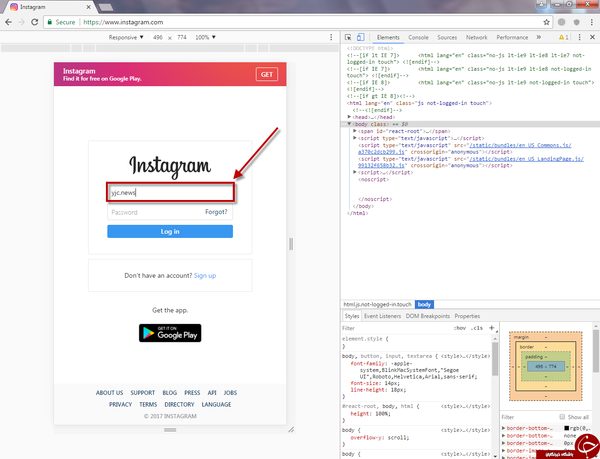Click the viewport height field 774
Viewport: 600px width, 459px height.
(x=182, y=37)
